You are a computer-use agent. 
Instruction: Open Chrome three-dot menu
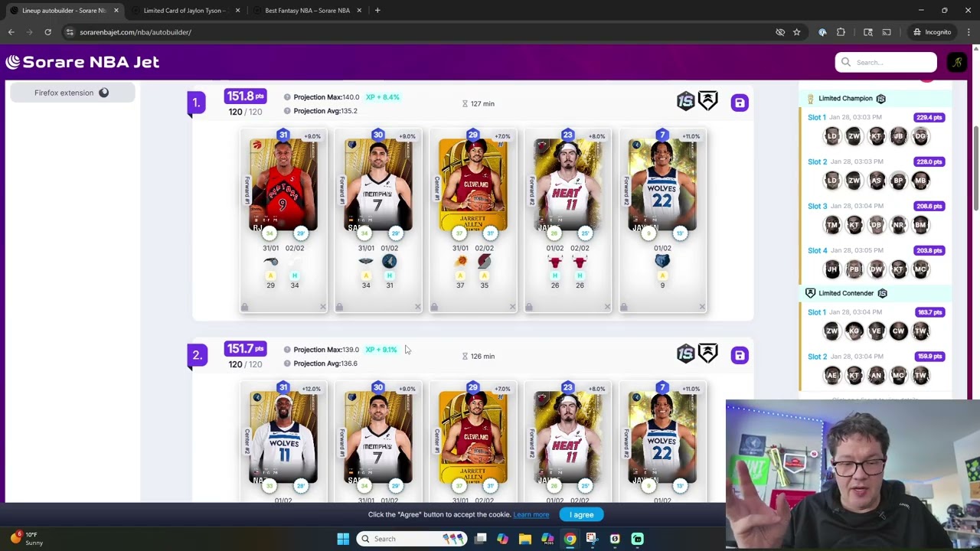[x=969, y=32]
